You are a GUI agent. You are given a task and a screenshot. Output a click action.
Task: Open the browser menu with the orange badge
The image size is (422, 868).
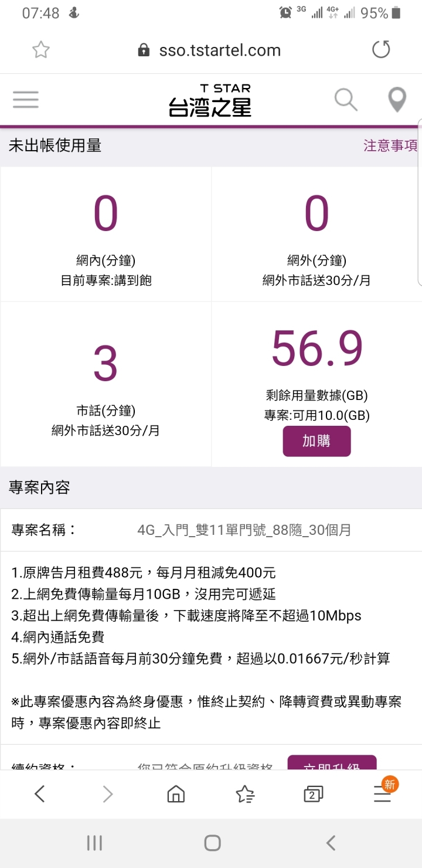coord(383,793)
